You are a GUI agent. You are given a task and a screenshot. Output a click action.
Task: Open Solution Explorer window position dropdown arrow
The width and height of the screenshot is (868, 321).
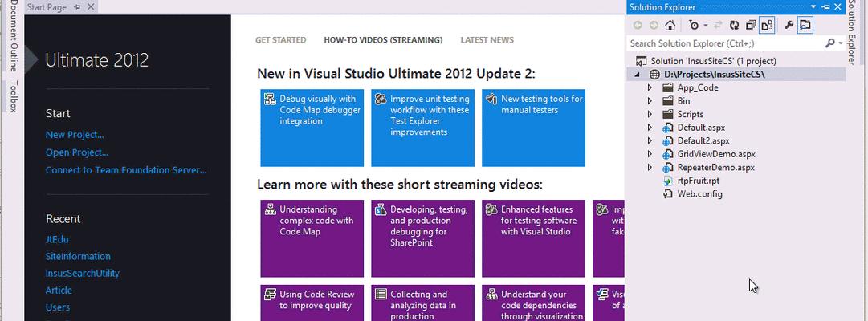(813, 6)
